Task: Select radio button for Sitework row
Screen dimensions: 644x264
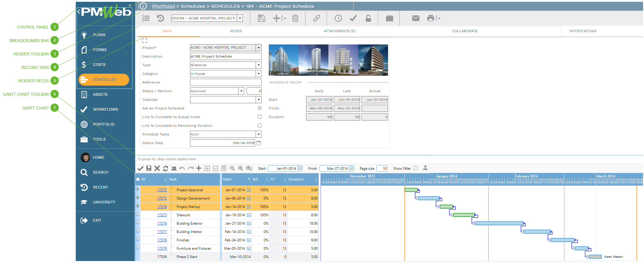Action: coord(138,214)
